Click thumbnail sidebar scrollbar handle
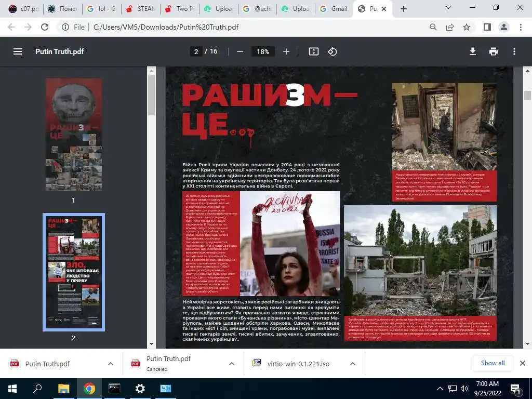This screenshot has width=532, height=399. [151, 95]
